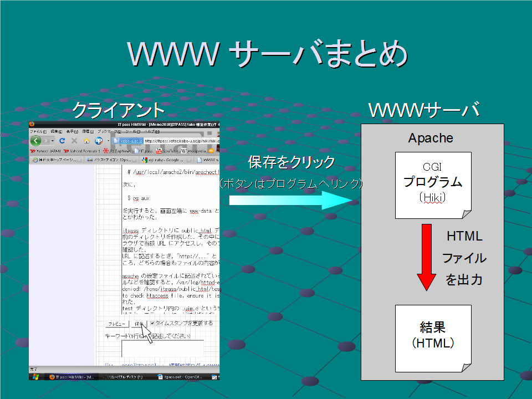The height and width of the screenshot is (399, 532).
Task: Click the green browser back button
Action: 36,141
